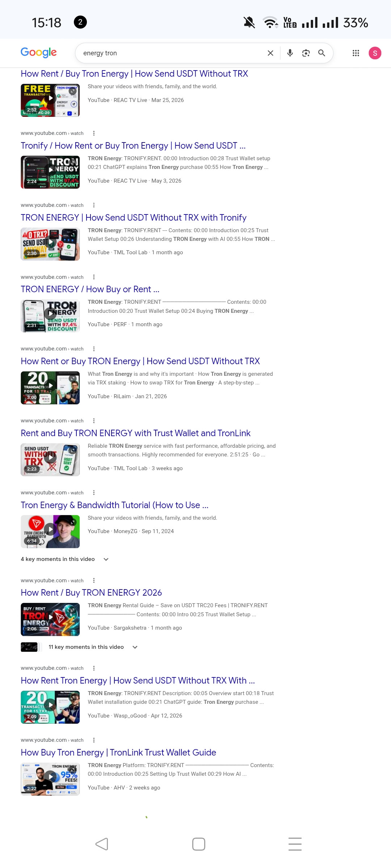
Task: Open more options for Tronify result
Action: [x=94, y=133]
